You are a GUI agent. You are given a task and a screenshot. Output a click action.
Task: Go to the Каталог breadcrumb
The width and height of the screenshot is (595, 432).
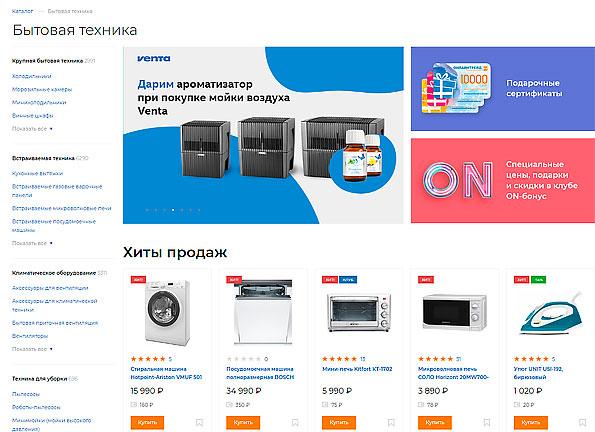(x=22, y=11)
